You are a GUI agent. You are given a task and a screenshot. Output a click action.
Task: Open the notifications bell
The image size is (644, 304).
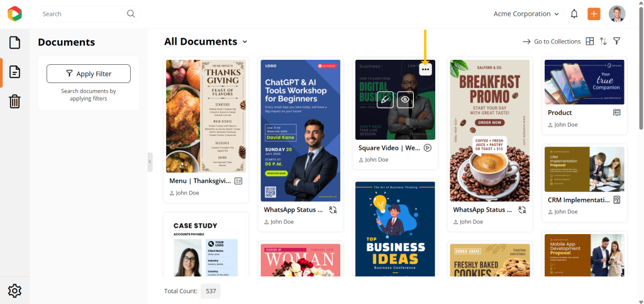[x=574, y=14]
